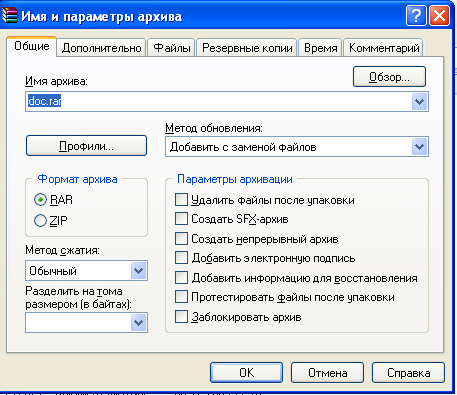The height and width of the screenshot is (395, 457).
Task: Expand the archive name dropdown arrow
Action: click(x=419, y=102)
